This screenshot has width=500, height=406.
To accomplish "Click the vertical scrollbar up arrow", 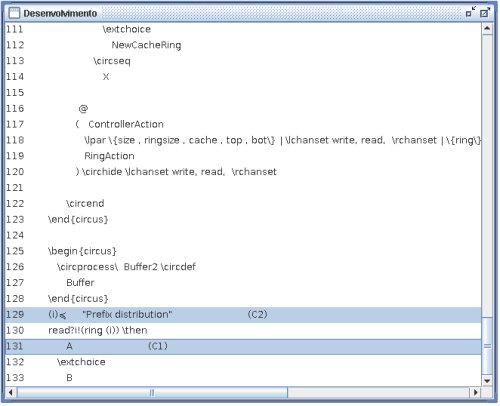I will pyautogui.click(x=487, y=29).
